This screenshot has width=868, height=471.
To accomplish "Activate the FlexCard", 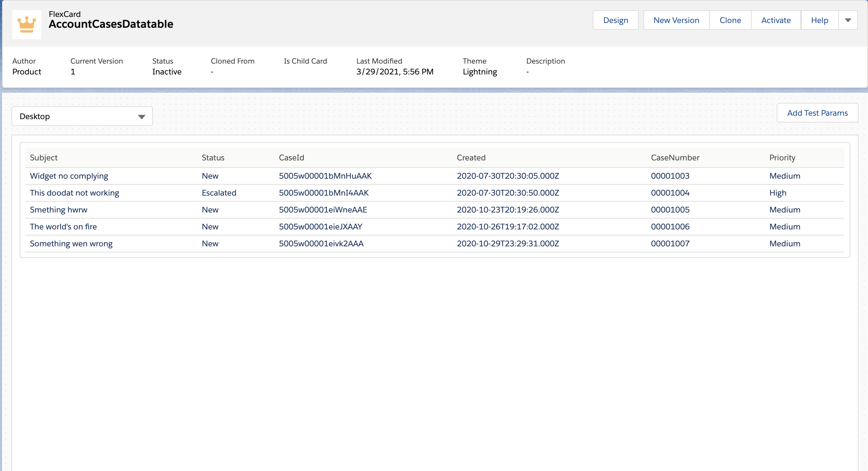I will [776, 20].
